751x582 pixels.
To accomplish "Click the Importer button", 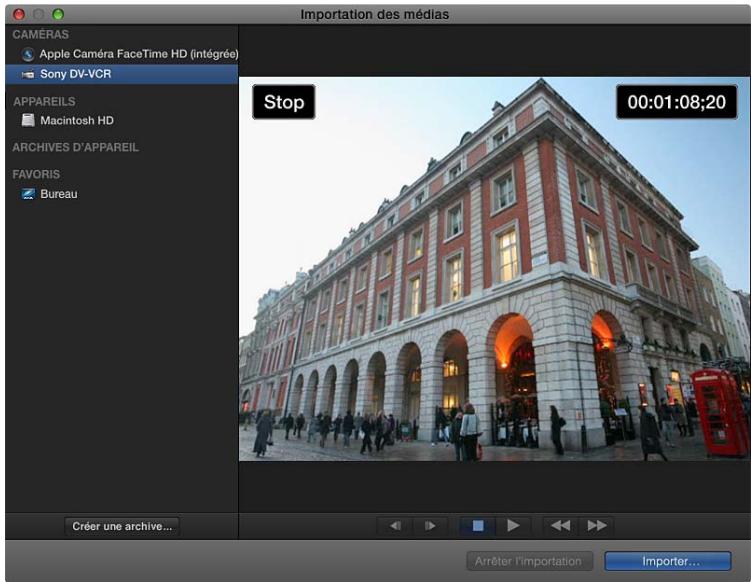I will pyautogui.click(x=668, y=561).
